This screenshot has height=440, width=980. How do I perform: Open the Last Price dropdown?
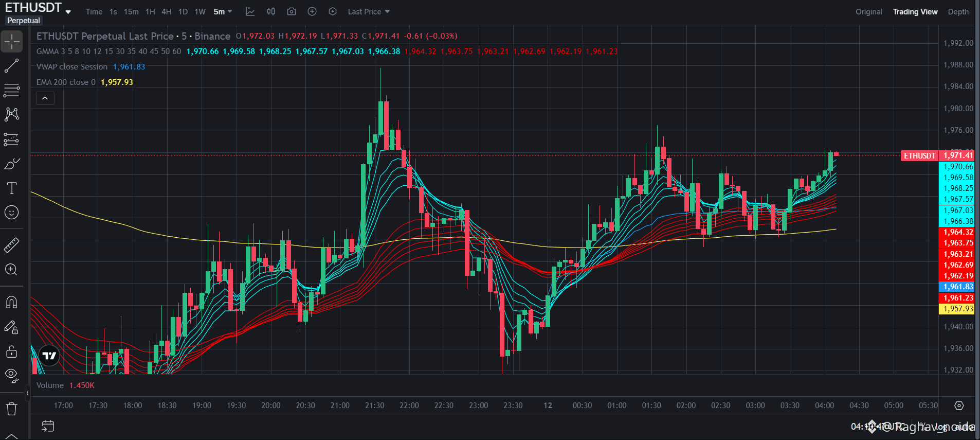(369, 11)
